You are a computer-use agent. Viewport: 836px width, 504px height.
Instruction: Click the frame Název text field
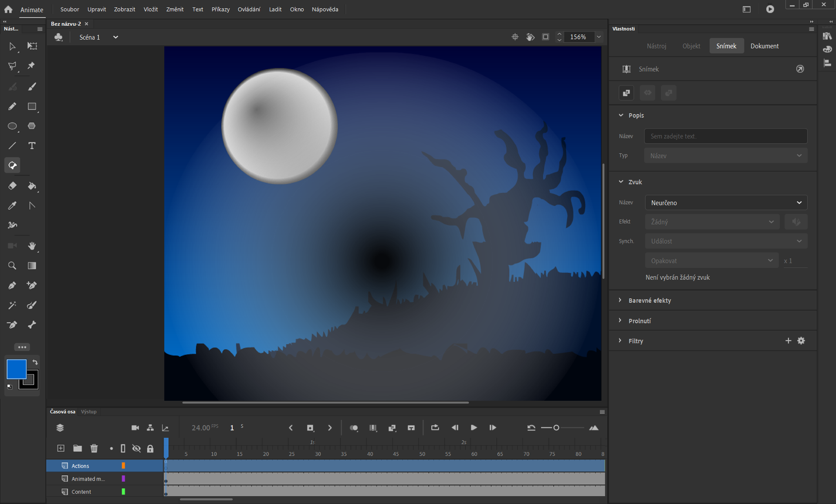[x=725, y=136]
